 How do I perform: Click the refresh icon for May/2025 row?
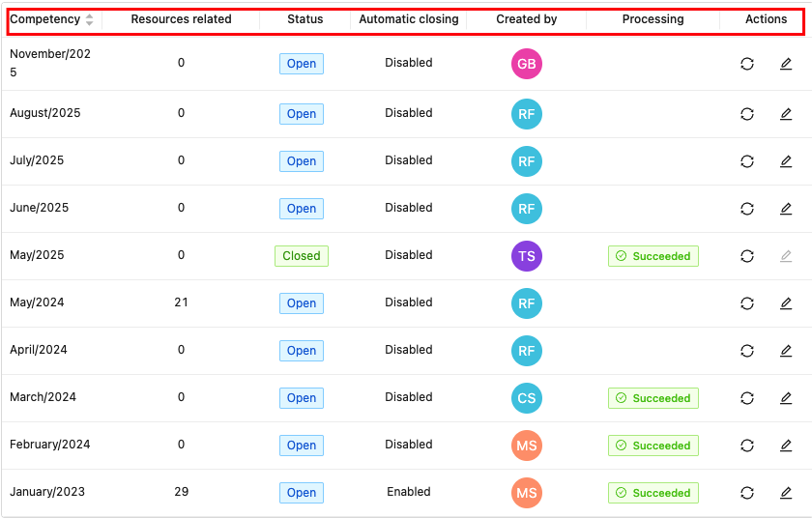click(x=747, y=256)
